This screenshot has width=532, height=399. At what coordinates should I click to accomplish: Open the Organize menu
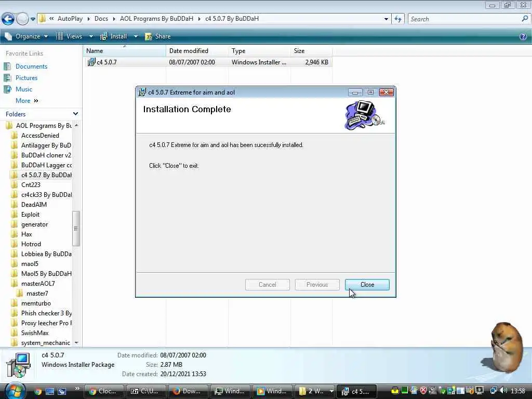click(26, 36)
